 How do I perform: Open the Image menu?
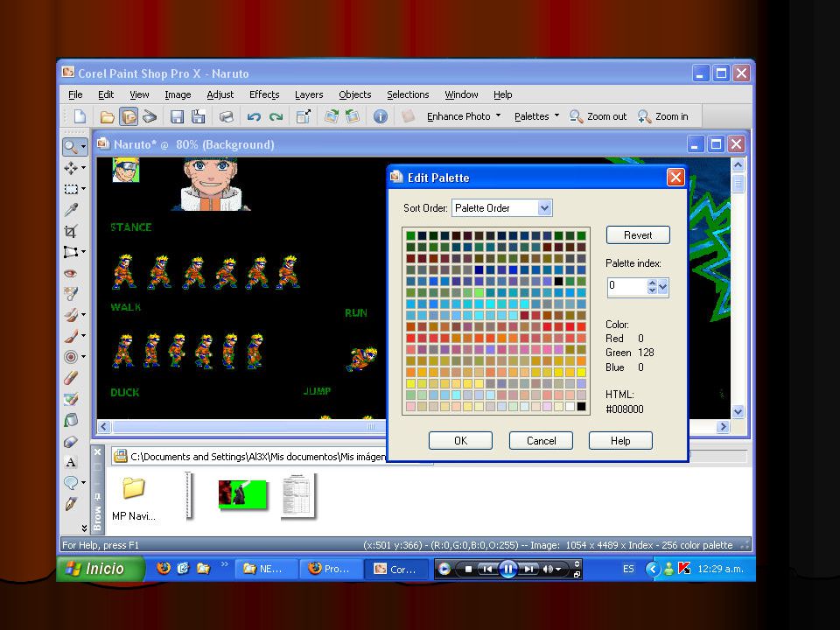point(178,94)
